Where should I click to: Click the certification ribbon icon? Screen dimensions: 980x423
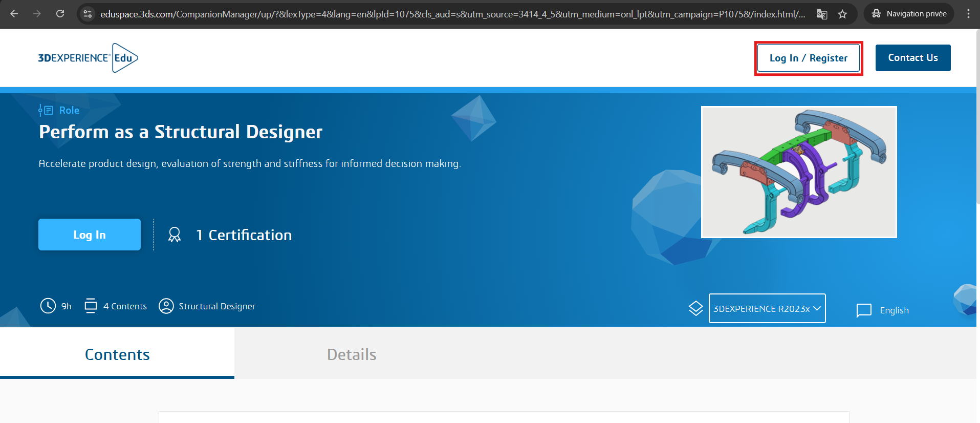tap(175, 235)
